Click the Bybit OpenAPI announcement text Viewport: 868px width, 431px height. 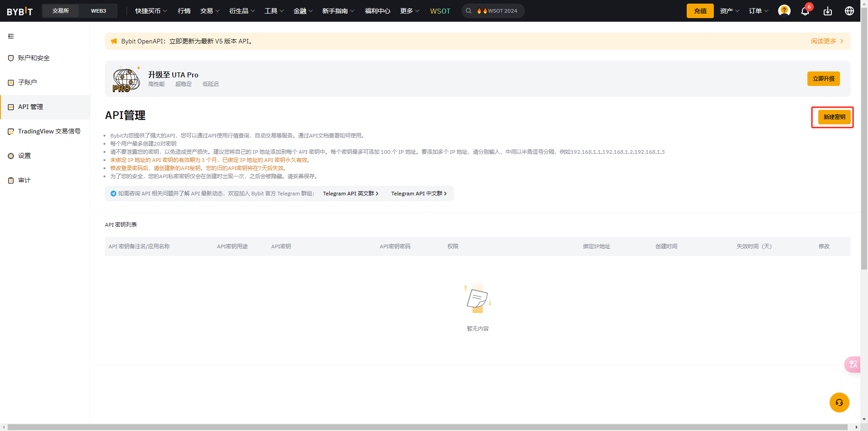click(x=187, y=41)
